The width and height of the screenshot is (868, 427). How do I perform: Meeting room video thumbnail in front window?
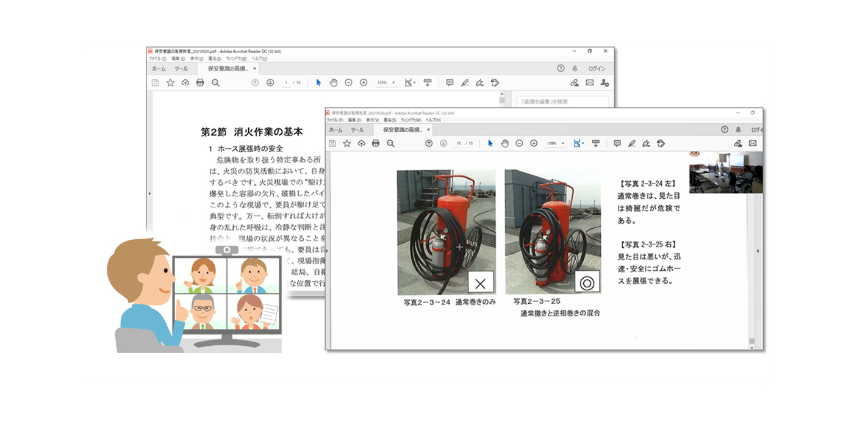click(726, 173)
